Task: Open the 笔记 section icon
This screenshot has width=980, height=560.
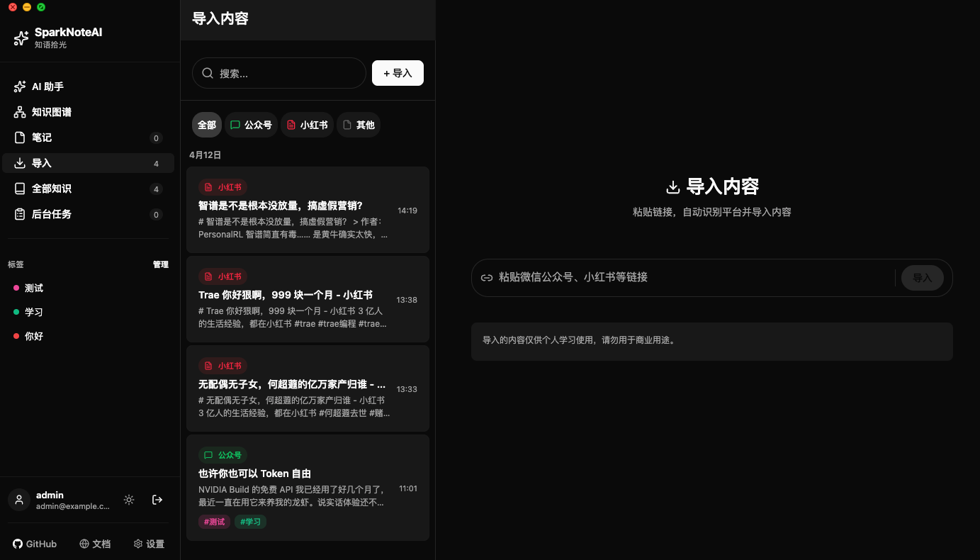Action: pos(21,137)
